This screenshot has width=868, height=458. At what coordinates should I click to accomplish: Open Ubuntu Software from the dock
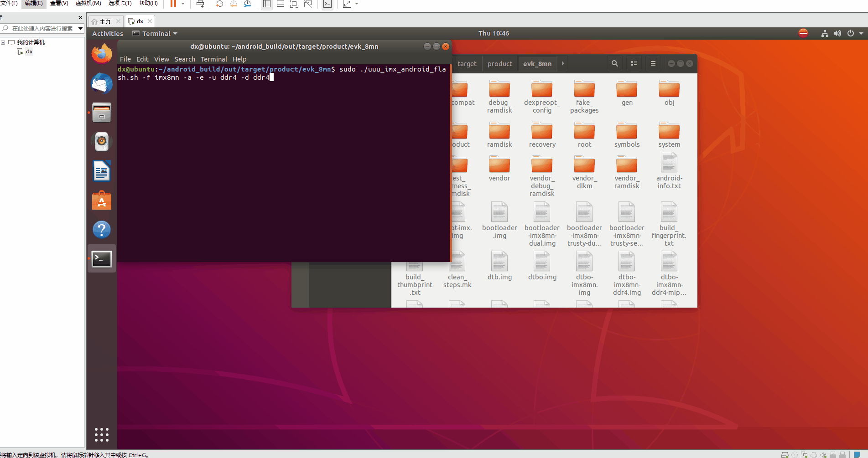pos(101,201)
